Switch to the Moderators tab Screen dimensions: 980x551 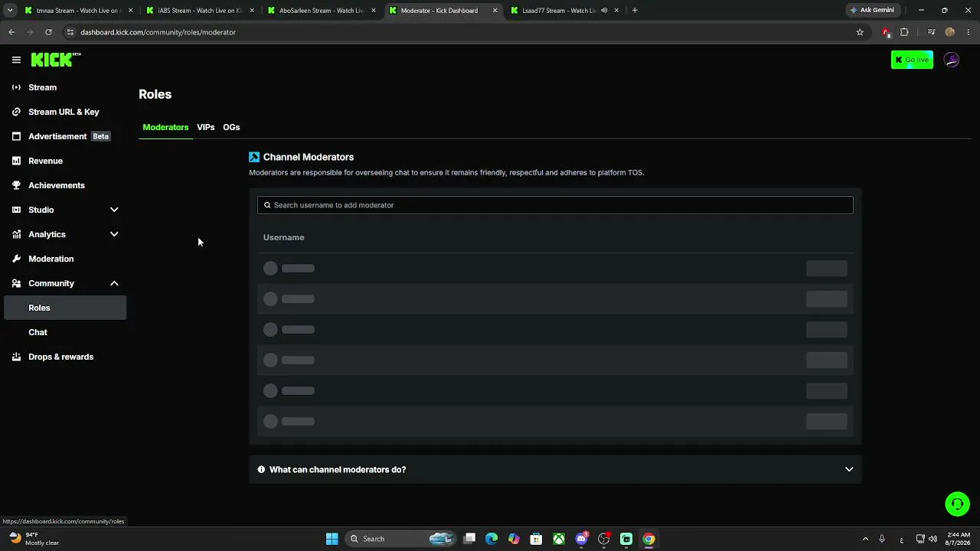(165, 127)
